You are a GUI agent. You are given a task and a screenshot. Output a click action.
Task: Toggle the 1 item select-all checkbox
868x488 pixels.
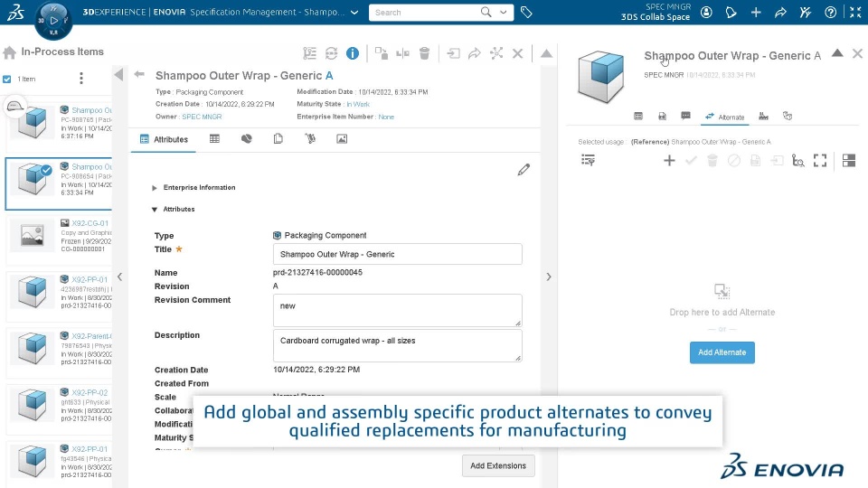pos(7,80)
